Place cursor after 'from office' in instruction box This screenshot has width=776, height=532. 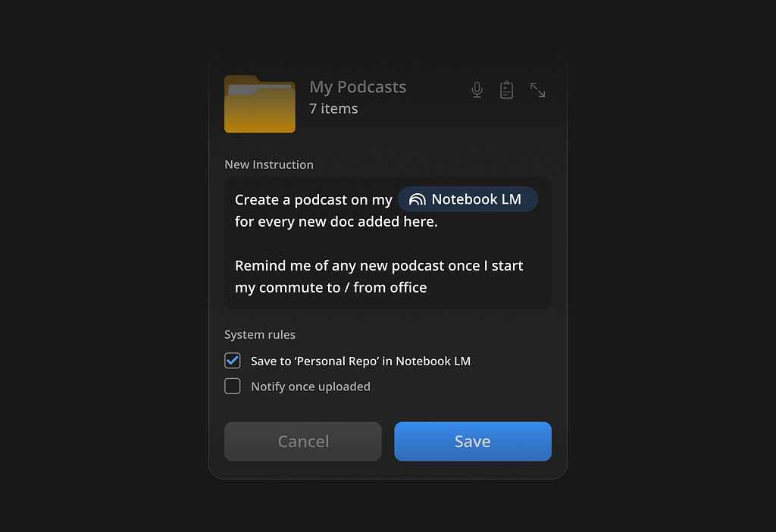pyautogui.click(x=427, y=287)
